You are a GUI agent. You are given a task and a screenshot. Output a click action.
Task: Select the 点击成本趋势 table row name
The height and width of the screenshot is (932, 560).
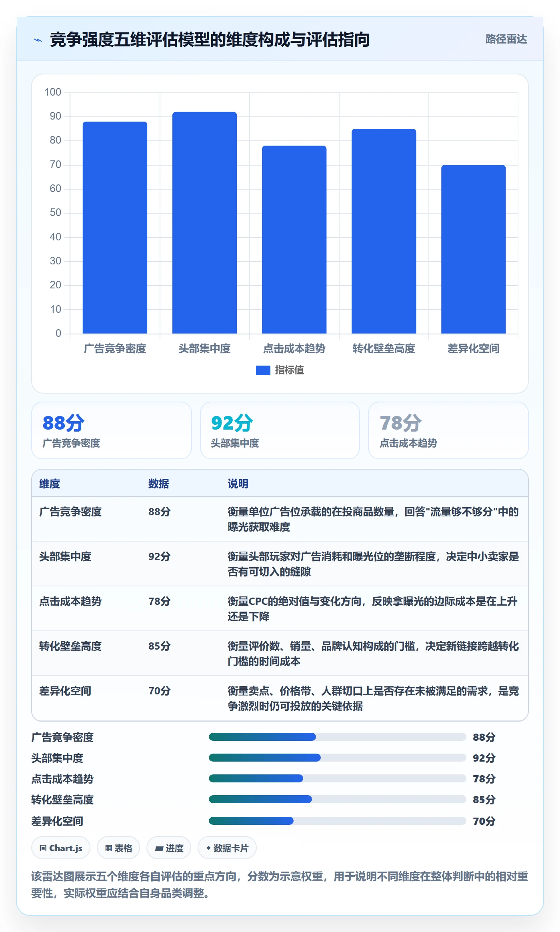(x=70, y=602)
